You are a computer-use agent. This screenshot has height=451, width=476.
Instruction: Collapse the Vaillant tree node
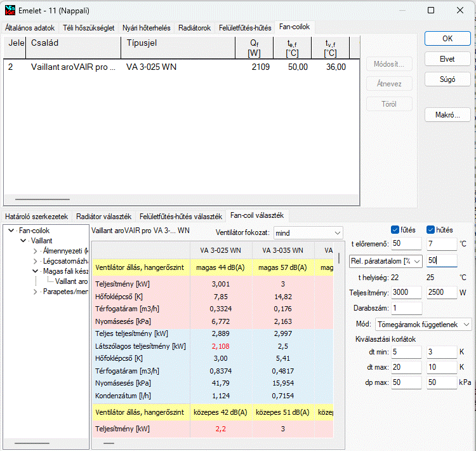(23, 241)
